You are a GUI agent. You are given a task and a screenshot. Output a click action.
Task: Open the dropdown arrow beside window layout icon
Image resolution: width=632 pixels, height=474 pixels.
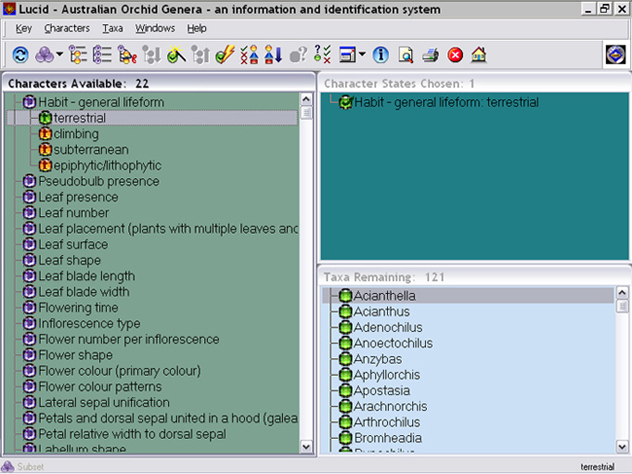pyautogui.click(x=362, y=54)
